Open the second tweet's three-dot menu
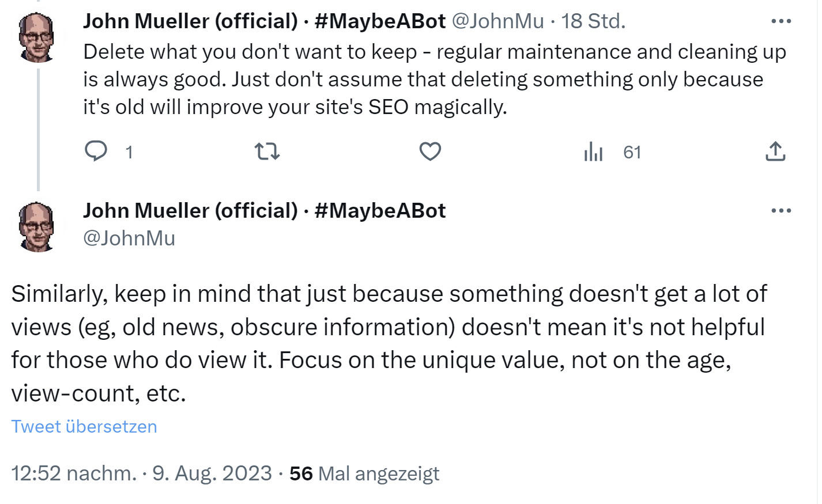 tap(781, 211)
